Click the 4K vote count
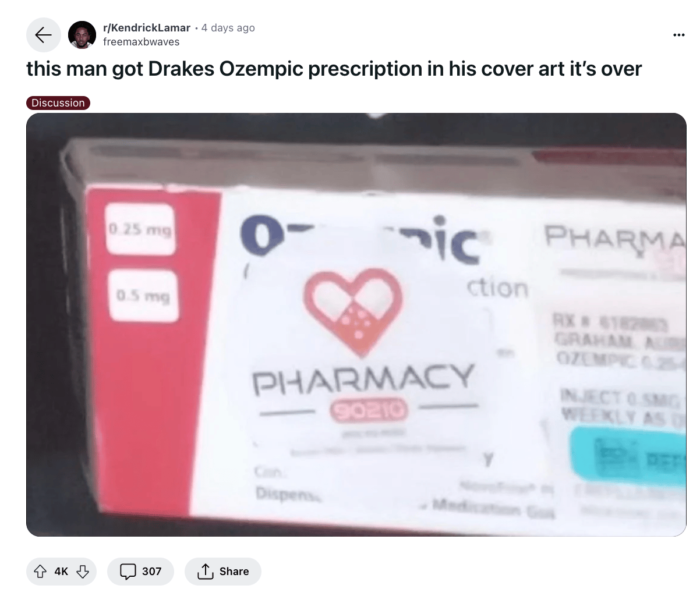Image resolution: width=700 pixels, height=596 pixels. [x=61, y=572]
